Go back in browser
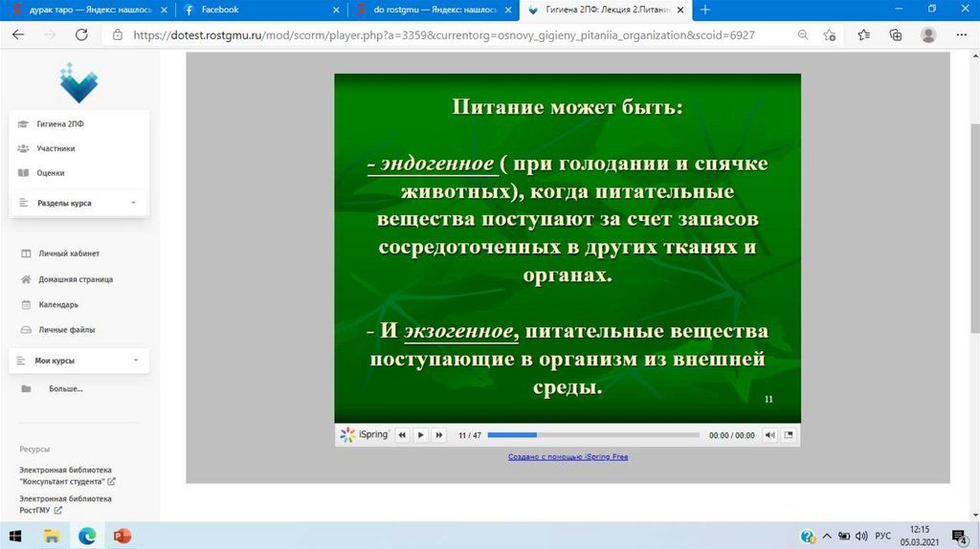Image resolution: width=980 pixels, height=549 pixels. click(18, 35)
